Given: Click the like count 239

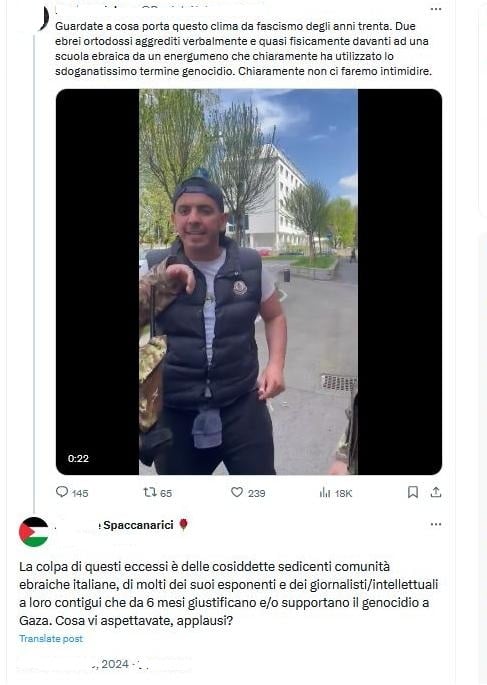Looking at the screenshot, I should tap(256, 493).
